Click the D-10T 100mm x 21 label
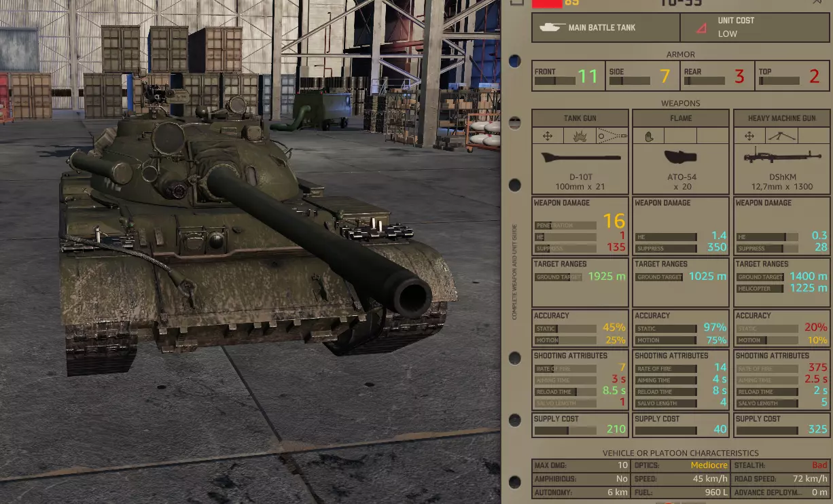 (x=580, y=182)
